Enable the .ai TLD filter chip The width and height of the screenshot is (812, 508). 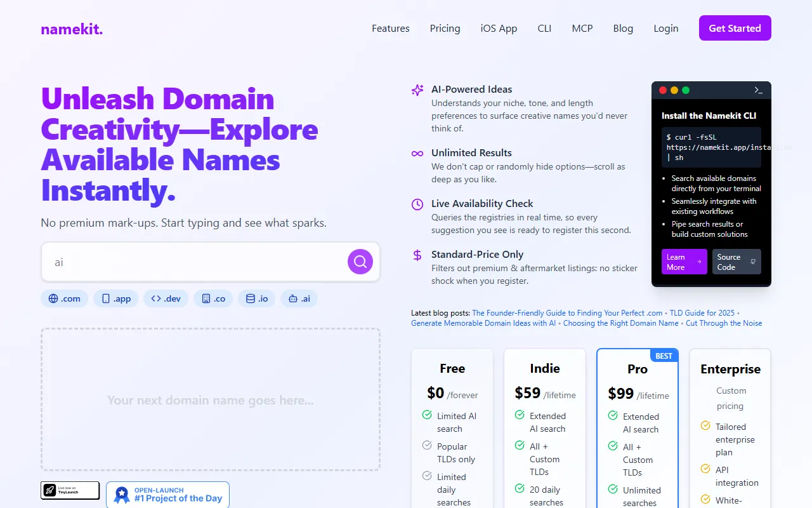pyautogui.click(x=299, y=298)
